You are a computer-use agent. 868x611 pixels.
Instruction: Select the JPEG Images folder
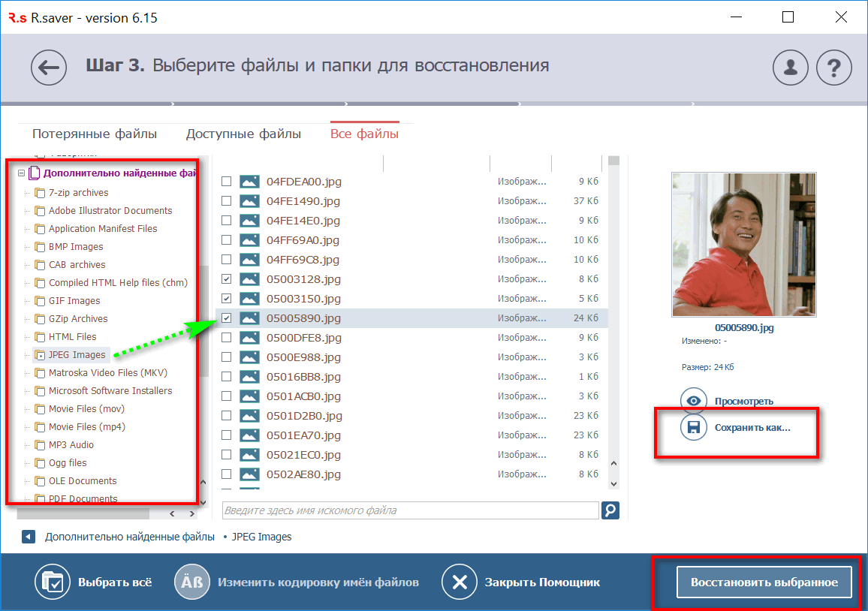(x=77, y=355)
